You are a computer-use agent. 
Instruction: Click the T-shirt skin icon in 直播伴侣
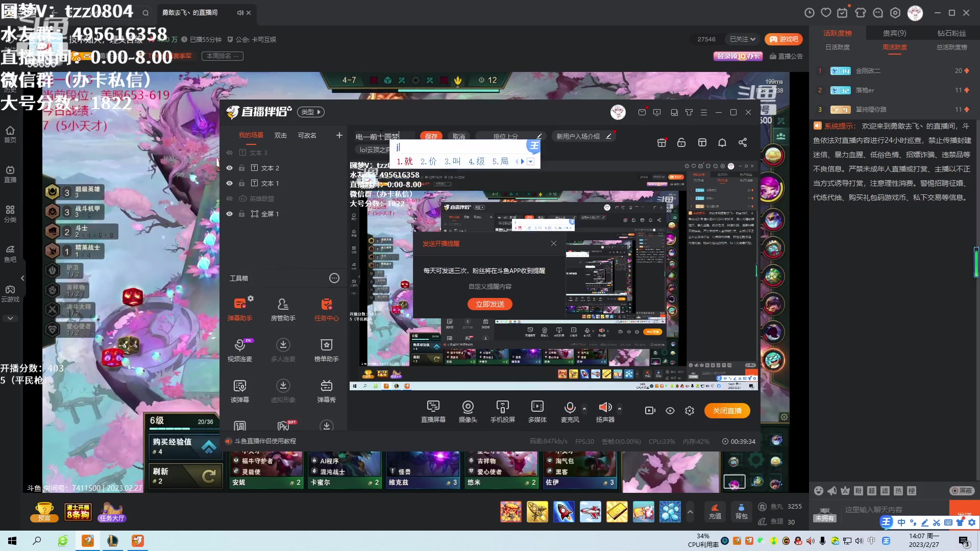coord(689,112)
